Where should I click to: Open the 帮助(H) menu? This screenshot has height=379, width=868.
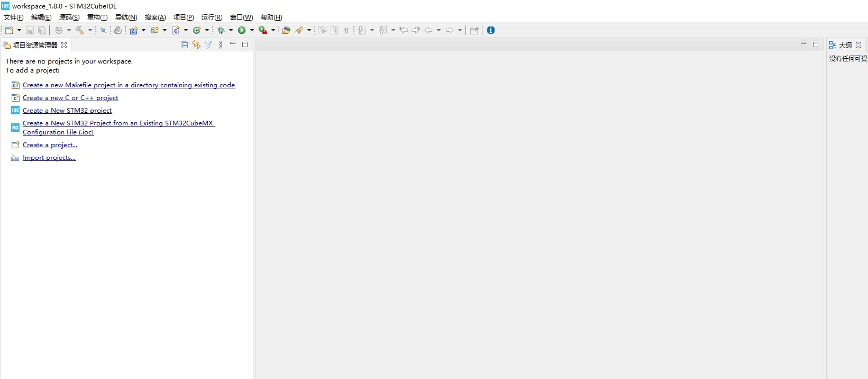[271, 17]
